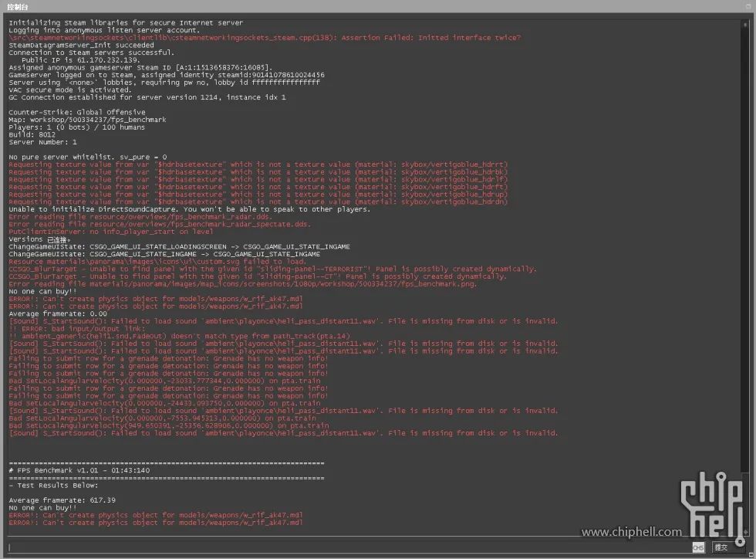
Task: Click the 'Unable to initialize DirectSoundCapture' line
Action: [190, 209]
